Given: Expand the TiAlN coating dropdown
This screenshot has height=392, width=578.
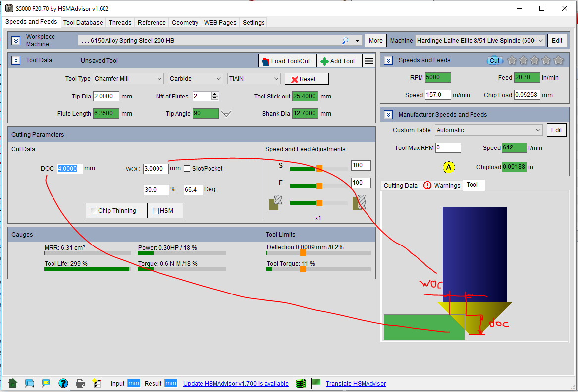Looking at the screenshot, I should [255, 79].
